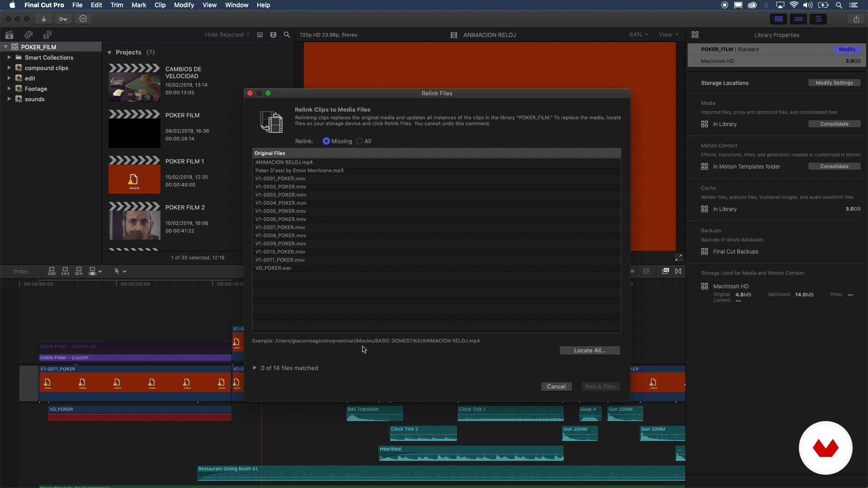This screenshot has height=488, width=868.
Task: Click the timeline transitions browser icon
Action: click(678, 271)
